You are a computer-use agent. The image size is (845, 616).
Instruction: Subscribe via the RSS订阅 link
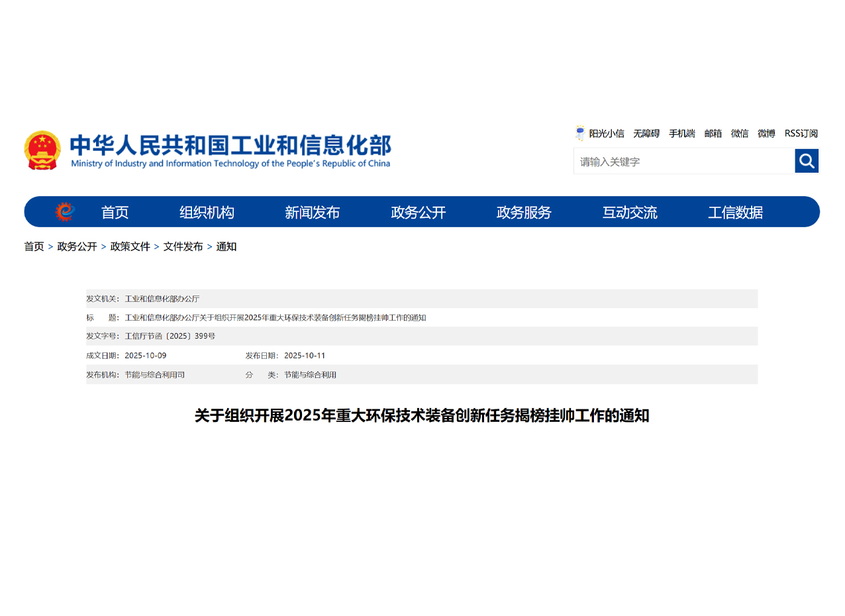click(x=801, y=133)
